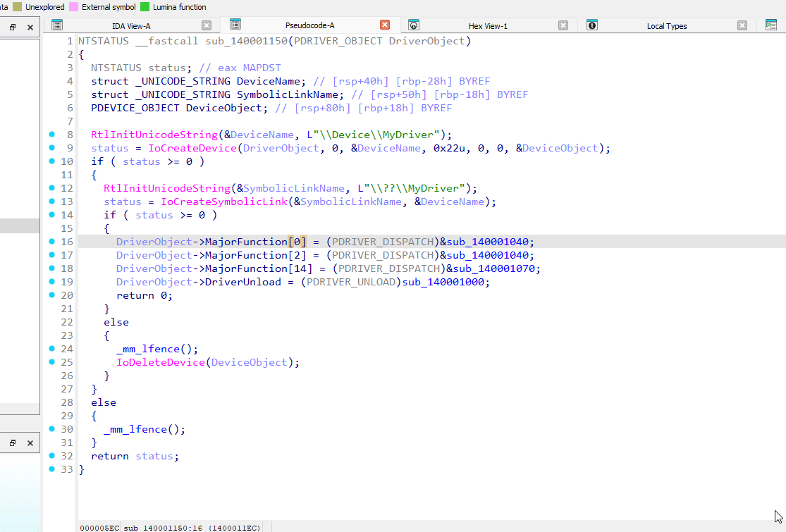Click sub_140001150 in the function signature
This screenshot has height=532, width=786.
(246, 41)
